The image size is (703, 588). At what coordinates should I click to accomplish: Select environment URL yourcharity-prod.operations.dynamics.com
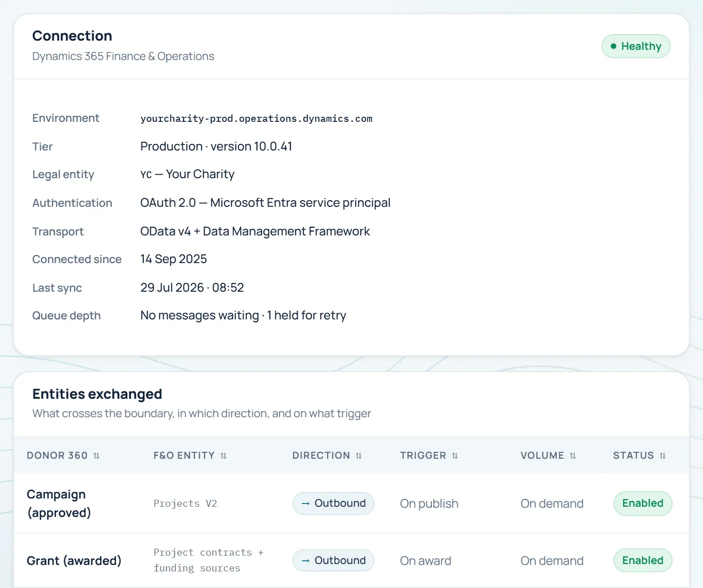(x=256, y=119)
